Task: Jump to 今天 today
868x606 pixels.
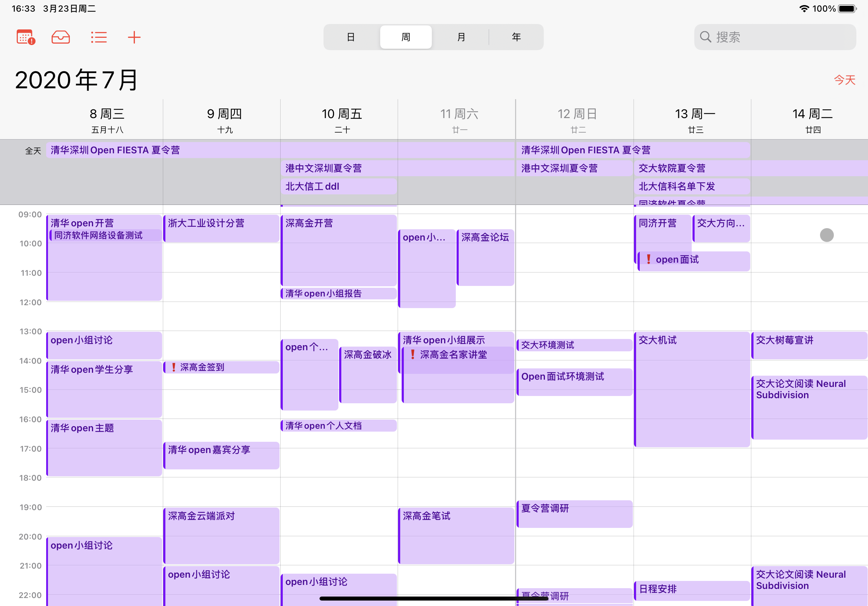Action: point(844,80)
